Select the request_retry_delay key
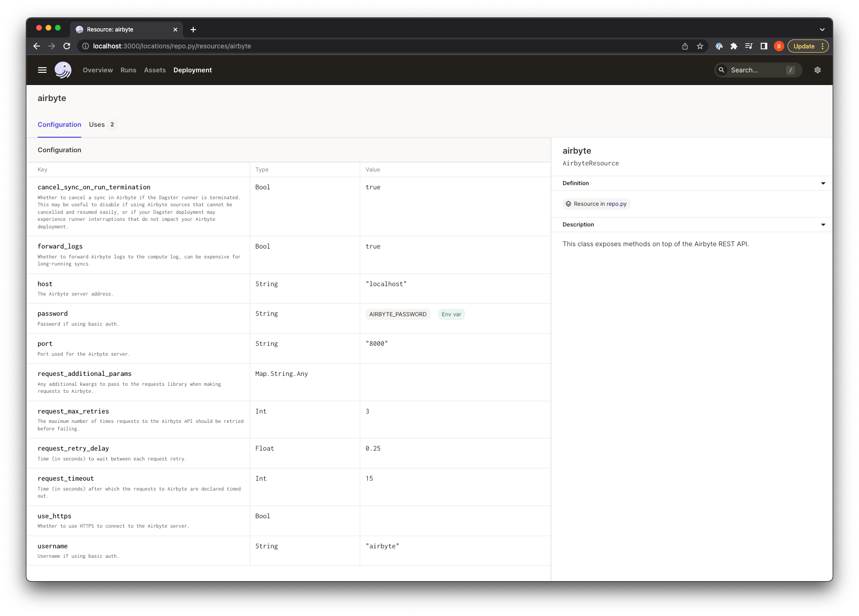Screen dimensions: 859x616 point(73,448)
